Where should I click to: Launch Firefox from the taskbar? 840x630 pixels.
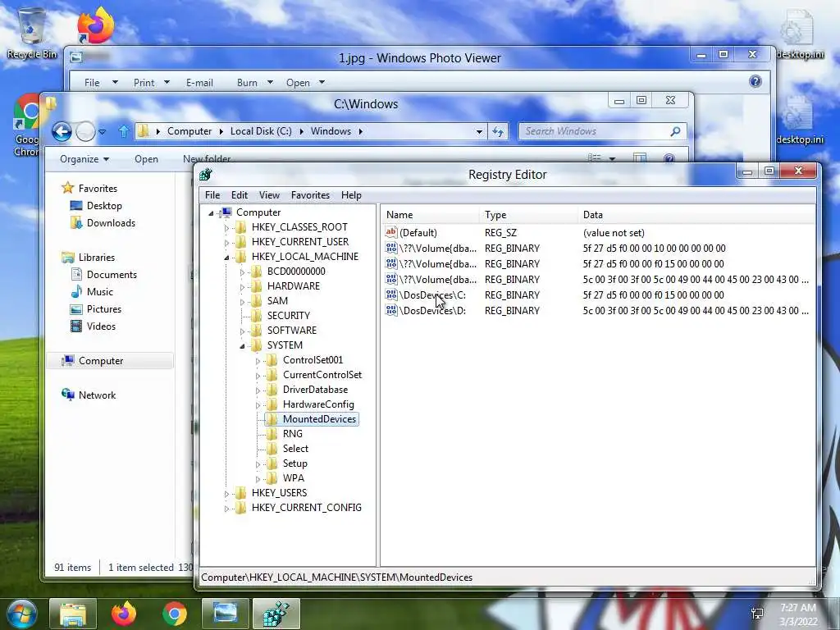pos(124,614)
